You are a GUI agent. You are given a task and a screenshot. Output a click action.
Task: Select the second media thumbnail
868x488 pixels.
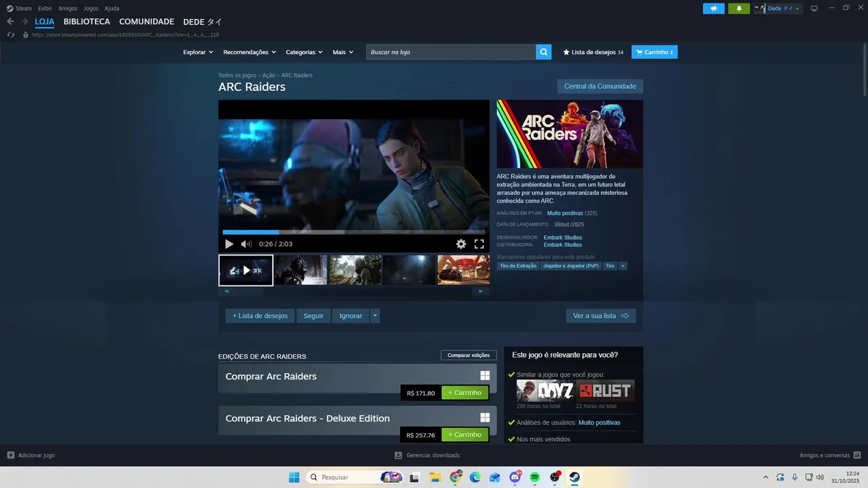click(x=300, y=270)
